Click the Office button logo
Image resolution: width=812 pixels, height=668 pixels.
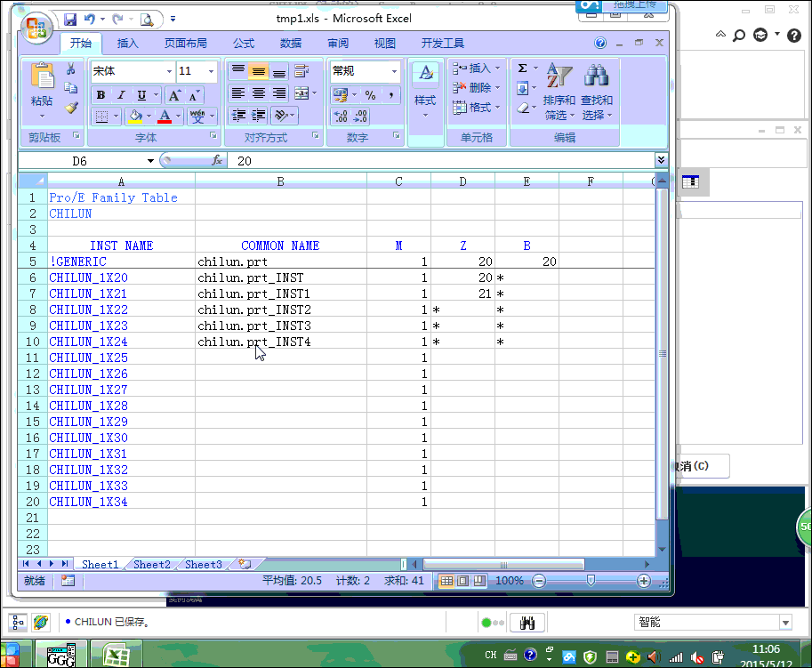click(36, 28)
